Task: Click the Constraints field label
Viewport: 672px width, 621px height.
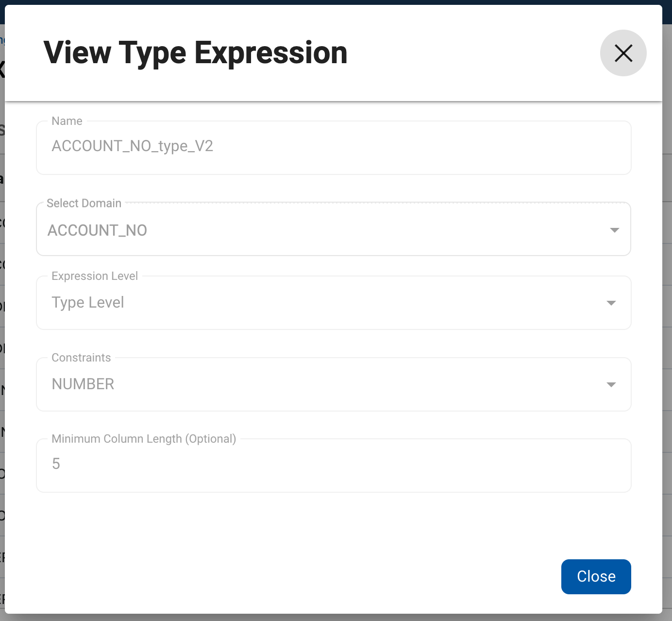Action: pyautogui.click(x=81, y=358)
